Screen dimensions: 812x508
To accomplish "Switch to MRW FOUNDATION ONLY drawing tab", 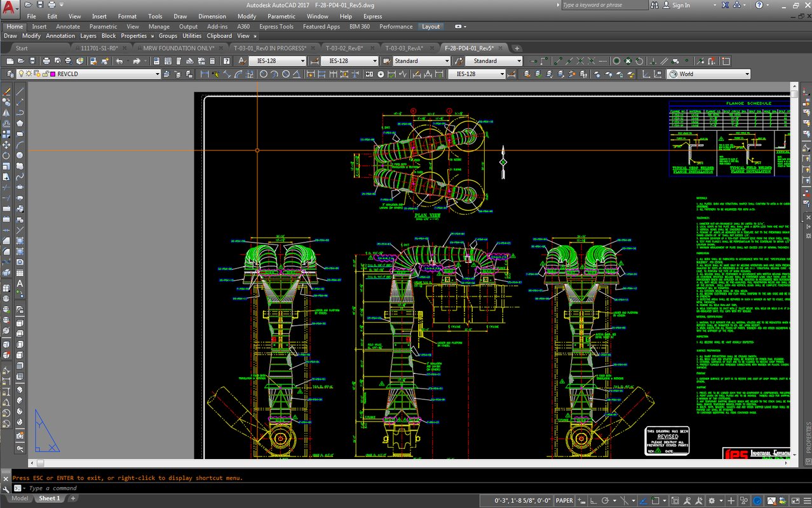I will 179,48.
